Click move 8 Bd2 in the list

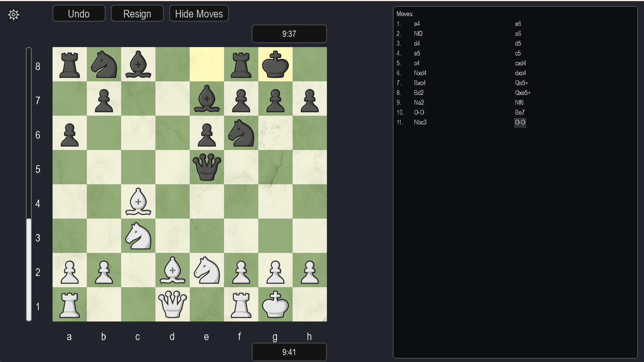click(419, 93)
